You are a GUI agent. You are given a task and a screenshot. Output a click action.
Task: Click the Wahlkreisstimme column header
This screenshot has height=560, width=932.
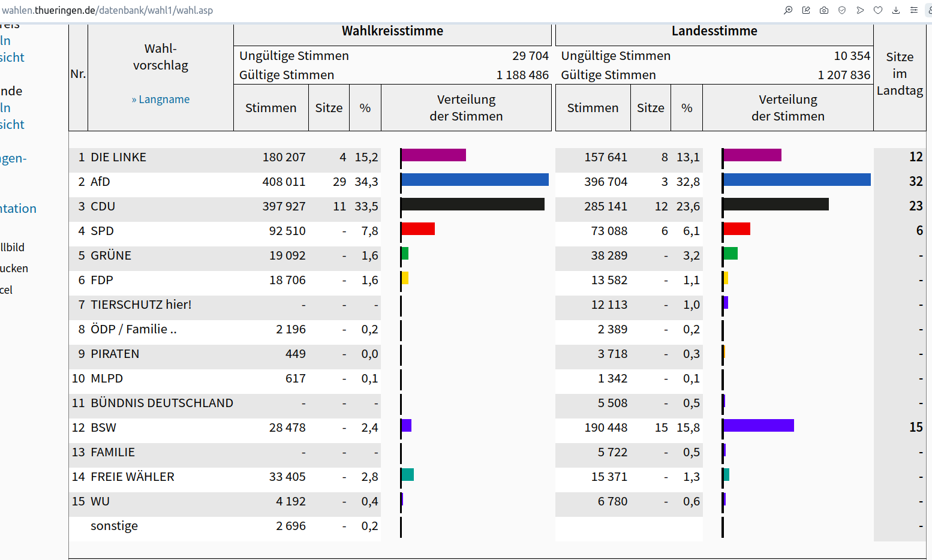[392, 31]
